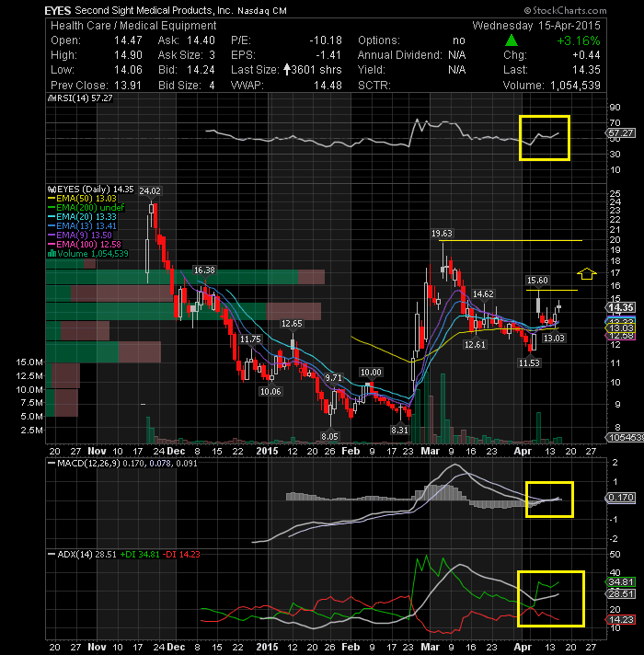The height and width of the screenshot is (655, 644).
Task: Click the -DI 14.23 legend text
Action: click(181, 555)
